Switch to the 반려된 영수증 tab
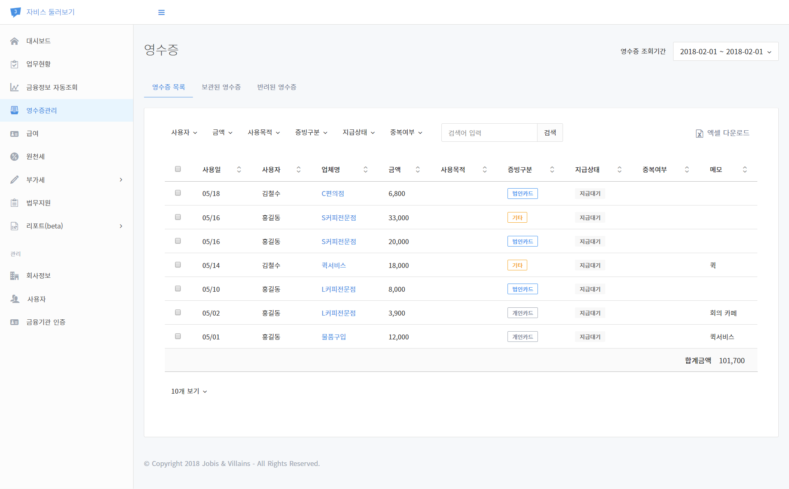Viewport: 789px width, 489px height. click(x=276, y=88)
